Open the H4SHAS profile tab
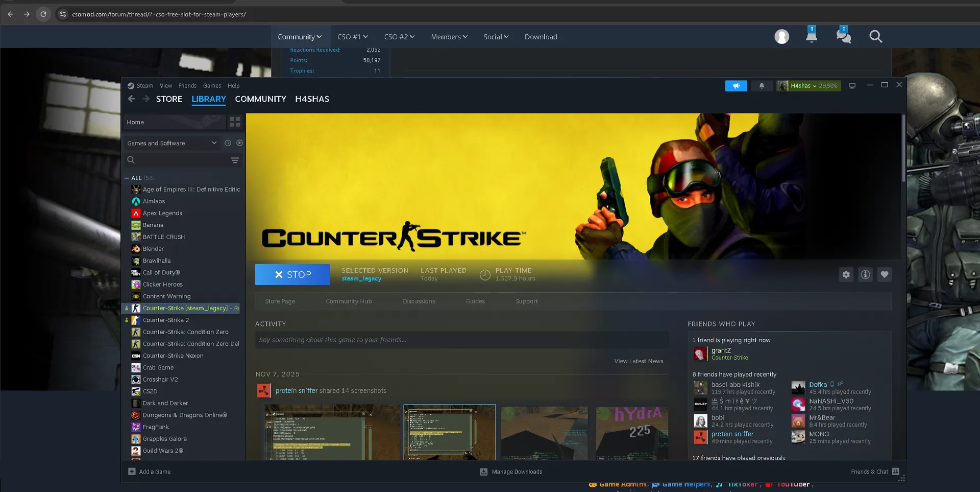The height and width of the screenshot is (492, 980). point(312,99)
